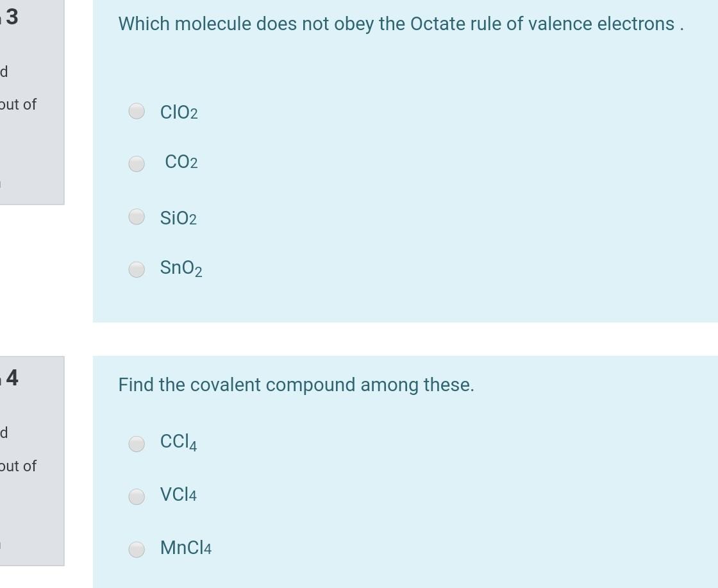The image size is (718, 588).
Task: Select the ClO2 radio button
Action: (x=136, y=111)
